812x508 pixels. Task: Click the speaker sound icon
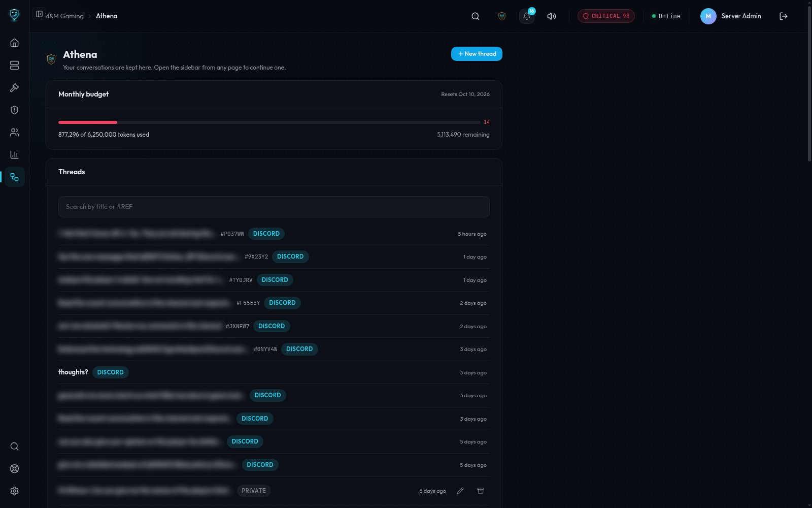pos(552,16)
